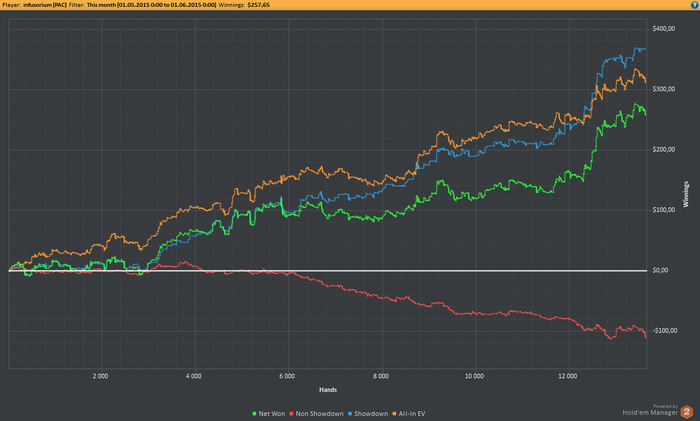
Task: Toggle the All-In EV legend entry
Action: click(408, 414)
